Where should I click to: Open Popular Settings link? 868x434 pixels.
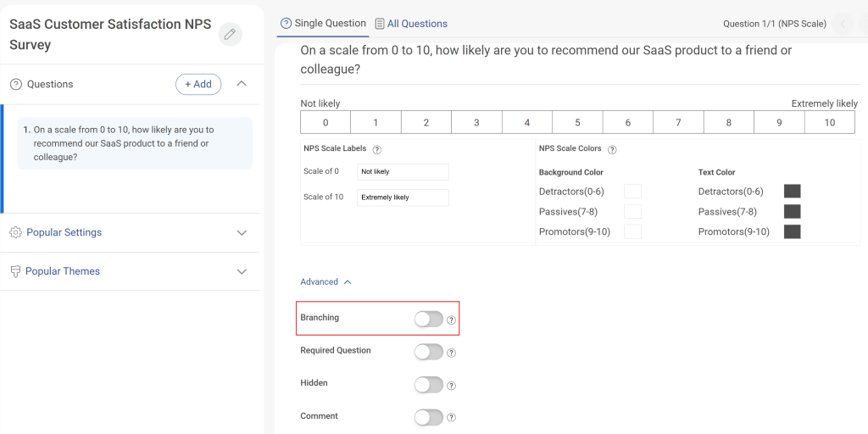(x=64, y=232)
